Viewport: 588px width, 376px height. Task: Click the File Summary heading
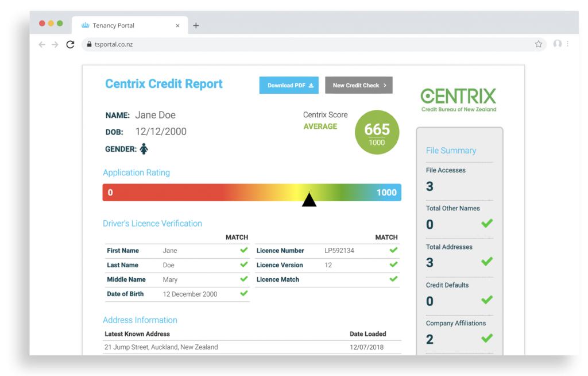point(451,151)
